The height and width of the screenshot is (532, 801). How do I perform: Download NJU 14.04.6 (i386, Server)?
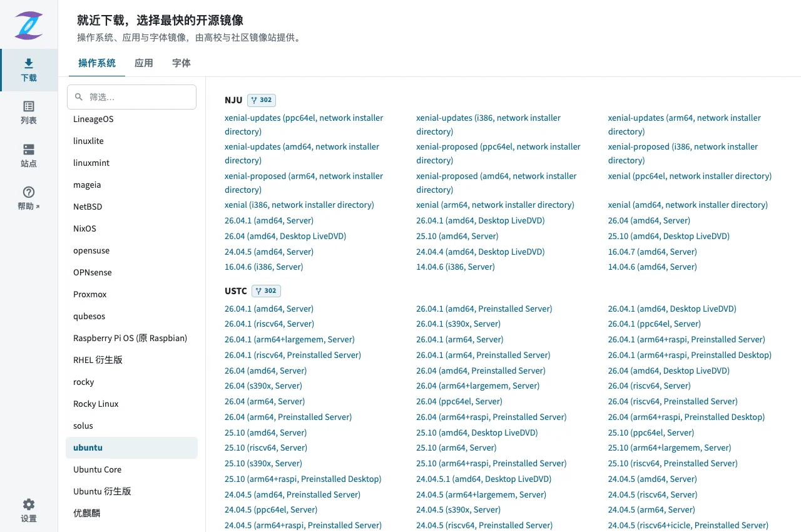pyautogui.click(x=456, y=267)
